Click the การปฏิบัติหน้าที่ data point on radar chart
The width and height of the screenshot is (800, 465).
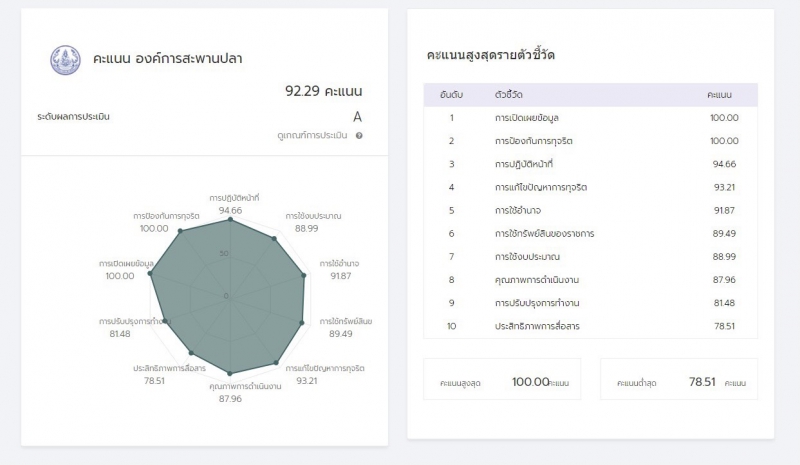pos(231,220)
